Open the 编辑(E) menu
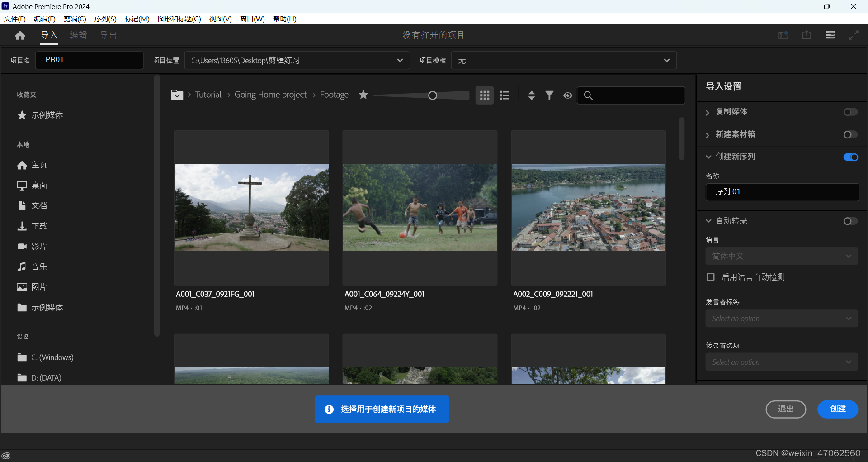This screenshot has height=462, width=868. (45, 19)
